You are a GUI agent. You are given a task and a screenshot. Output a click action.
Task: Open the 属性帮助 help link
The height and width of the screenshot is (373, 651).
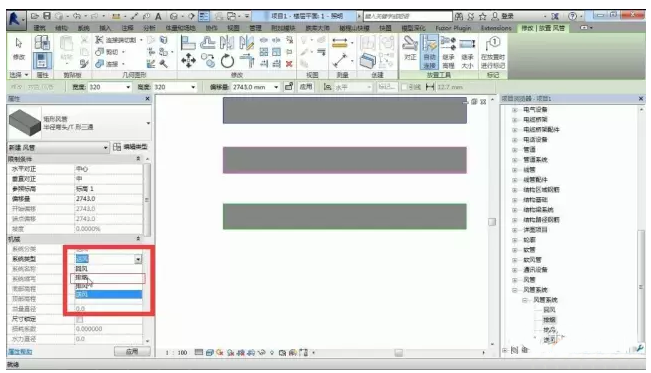[x=20, y=351]
